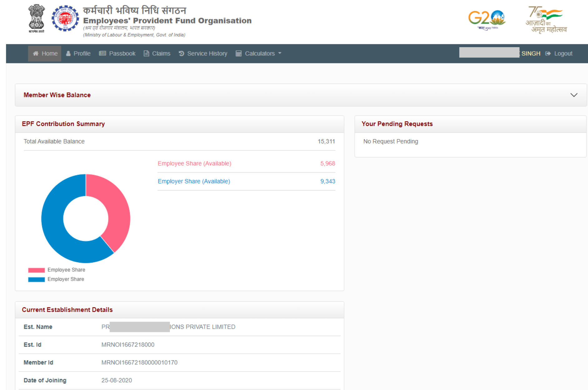Click the Passbook icon in navbar
The width and height of the screenshot is (588, 390).
coord(102,53)
